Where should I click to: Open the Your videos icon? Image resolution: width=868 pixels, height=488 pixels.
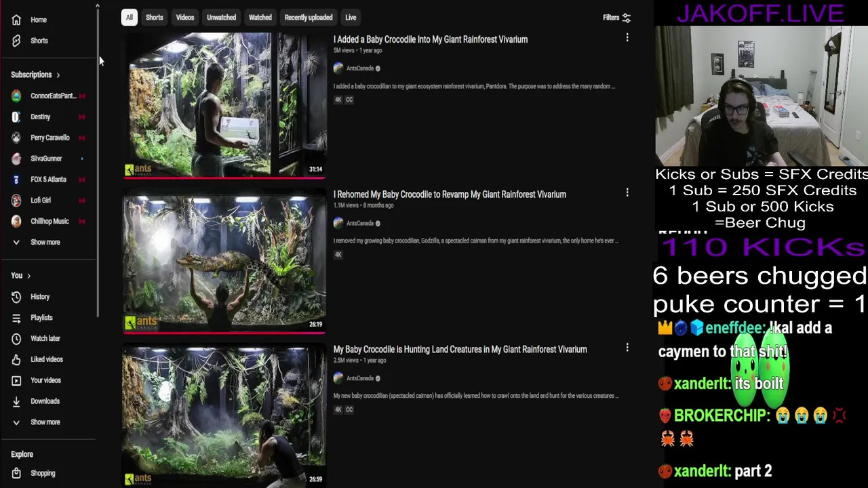[x=16, y=380]
